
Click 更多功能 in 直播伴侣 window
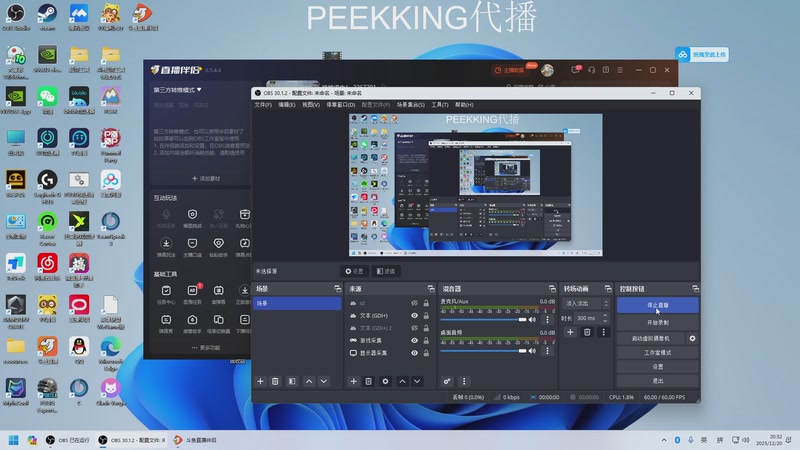[x=206, y=347]
